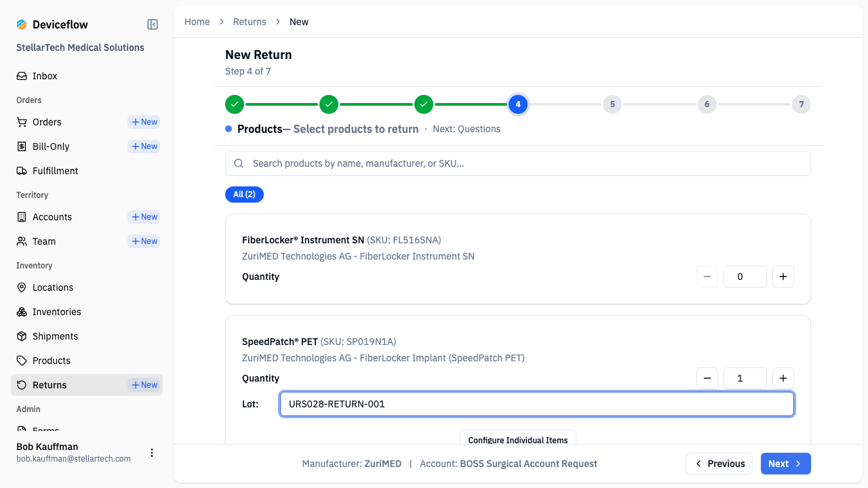Decrease SpeedPatch PET quantity

[x=707, y=378]
